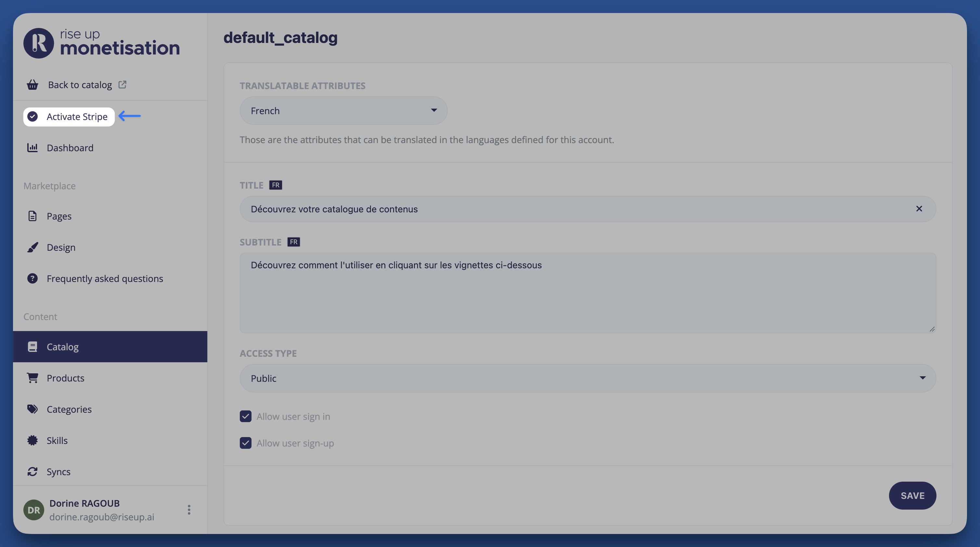Open the three-dot user options menu
The image size is (980, 547).
coord(189,510)
